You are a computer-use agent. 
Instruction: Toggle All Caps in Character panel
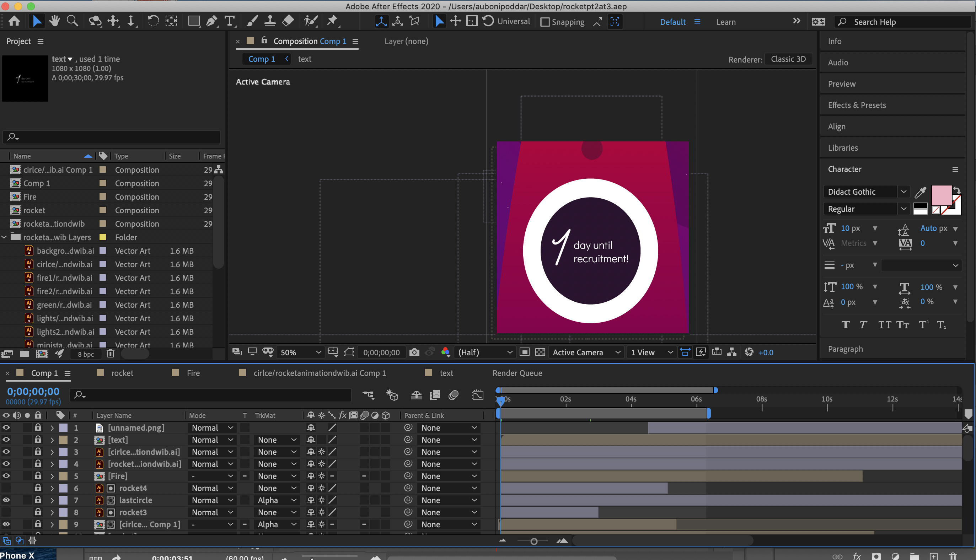point(884,325)
